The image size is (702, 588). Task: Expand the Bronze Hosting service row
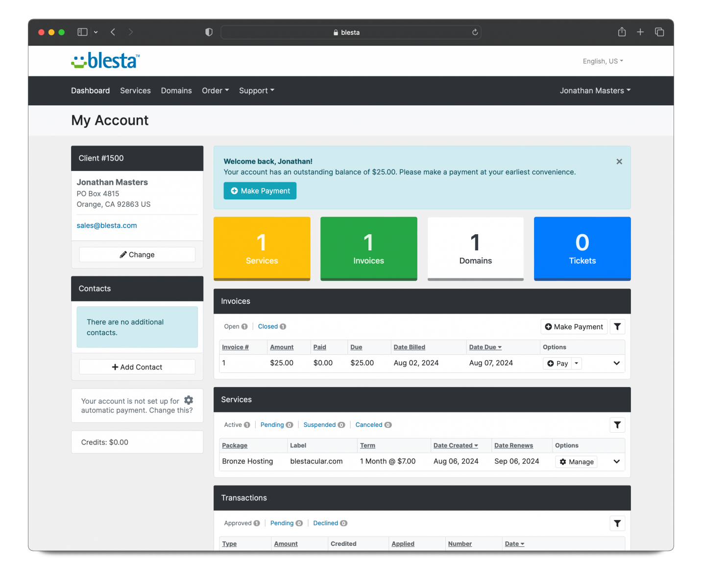616,462
